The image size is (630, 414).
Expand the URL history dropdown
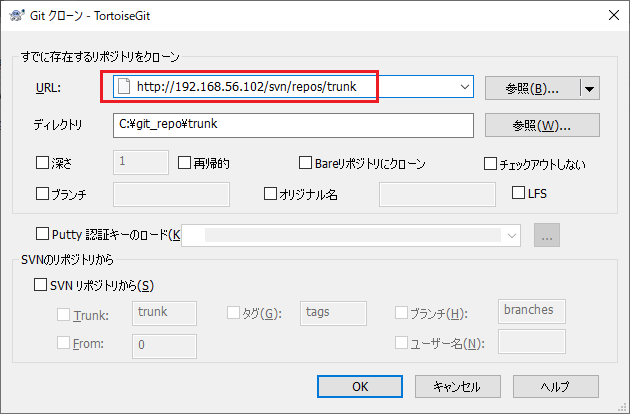464,86
